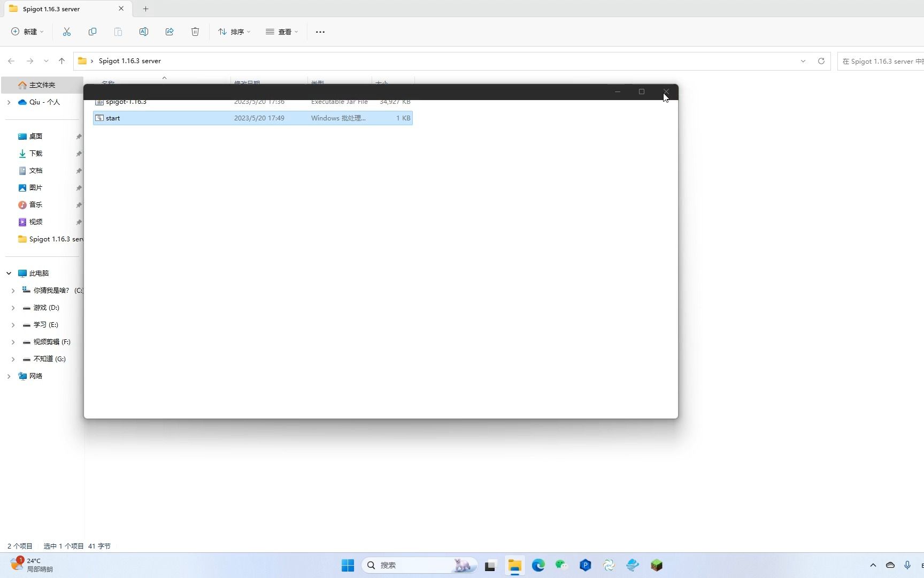
Task: Click the status bar text 2 个项目
Action: pyautogui.click(x=20, y=546)
